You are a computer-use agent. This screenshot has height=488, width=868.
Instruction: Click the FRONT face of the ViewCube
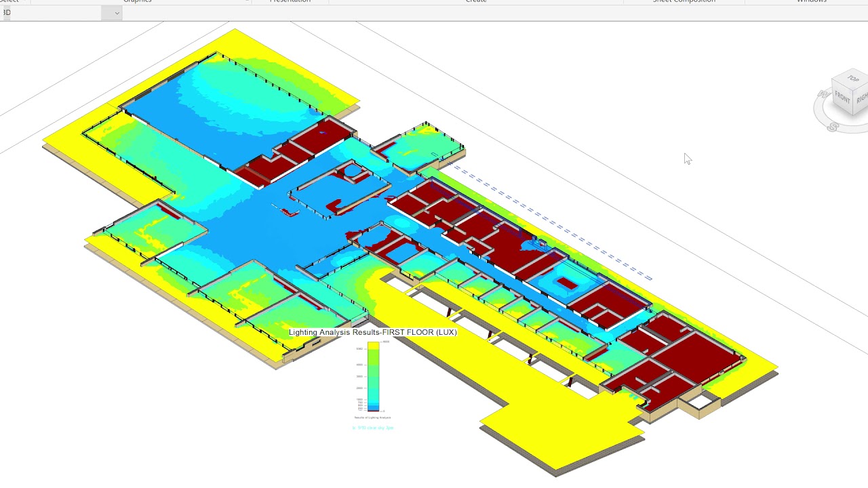coord(842,98)
